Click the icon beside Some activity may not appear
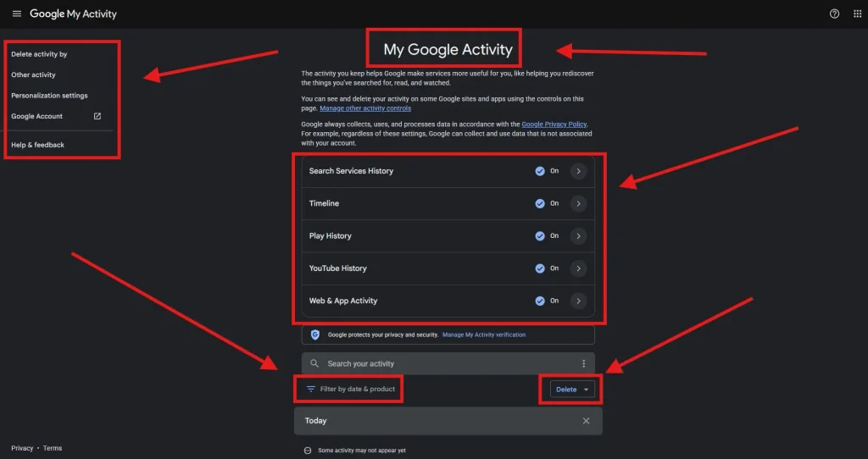The image size is (868, 459). coord(308,451)
